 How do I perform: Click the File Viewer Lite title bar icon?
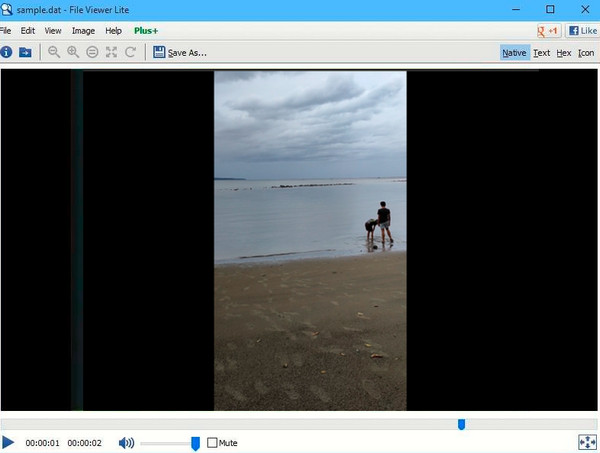(x=7, y=9)
